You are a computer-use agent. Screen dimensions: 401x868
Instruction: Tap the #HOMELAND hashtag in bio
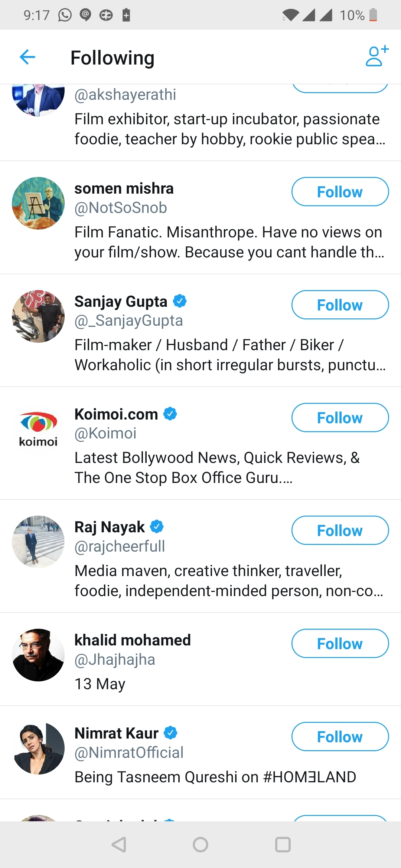pos(310,777)
